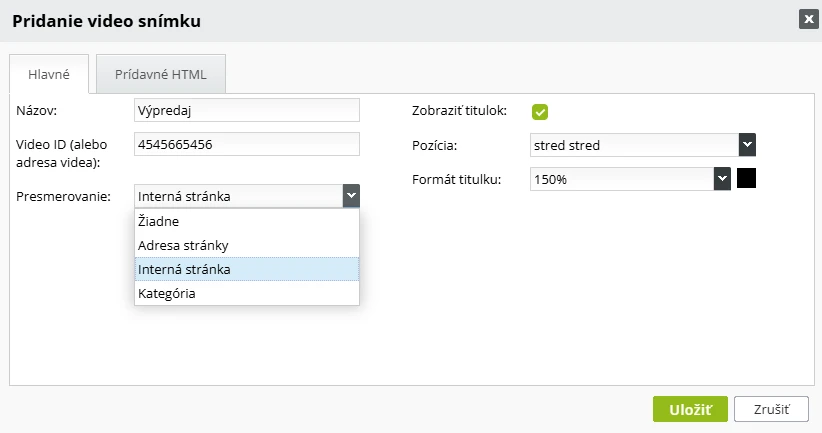Cancel with the Zrušiť button
Image resolution: width=822 pixels, height=433 pixels.
pyautogui.click(x=771, y=409)
